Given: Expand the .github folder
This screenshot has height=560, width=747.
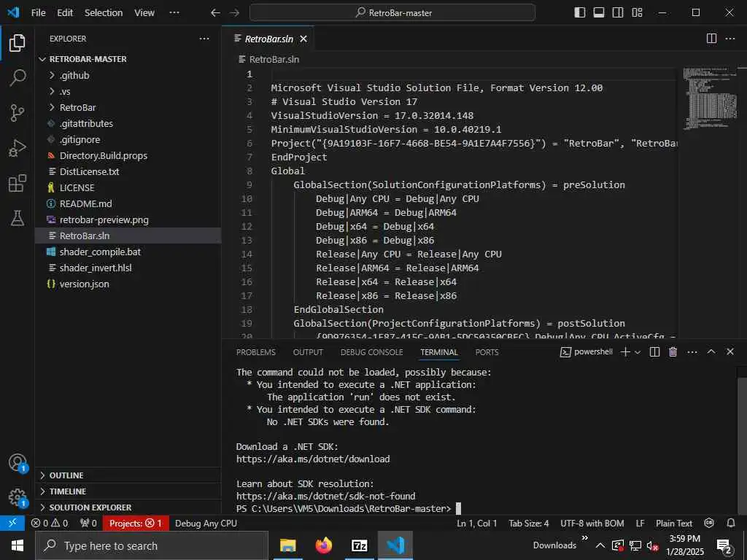Looking at the screenshot, I should (x=128, y=75).
